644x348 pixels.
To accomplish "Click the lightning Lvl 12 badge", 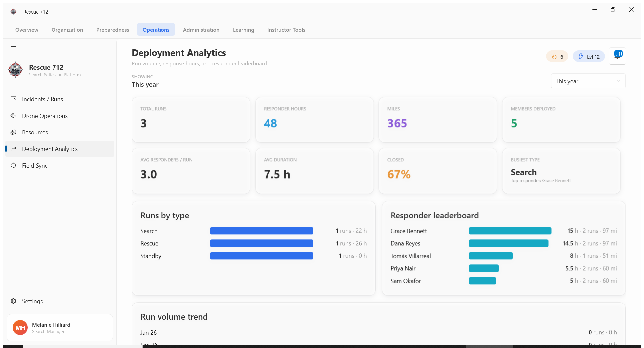I will coord(589,56).
